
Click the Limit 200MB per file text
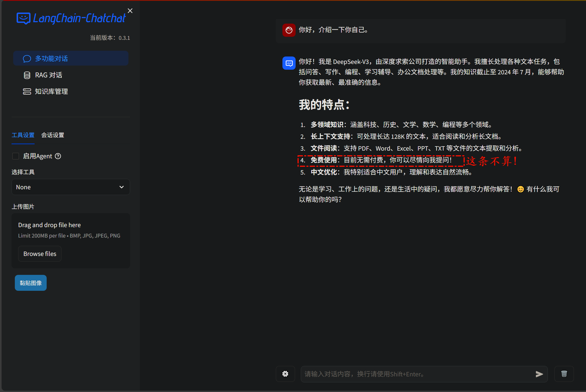click(x=69, y=236)
